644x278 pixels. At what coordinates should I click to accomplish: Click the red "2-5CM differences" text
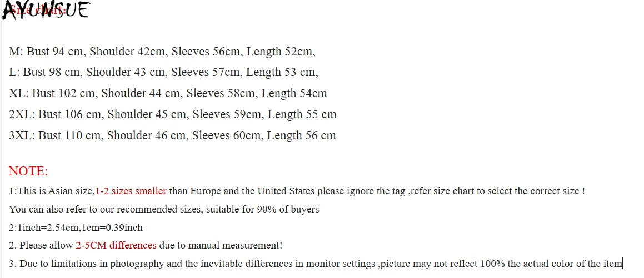[x=116, y=245]
